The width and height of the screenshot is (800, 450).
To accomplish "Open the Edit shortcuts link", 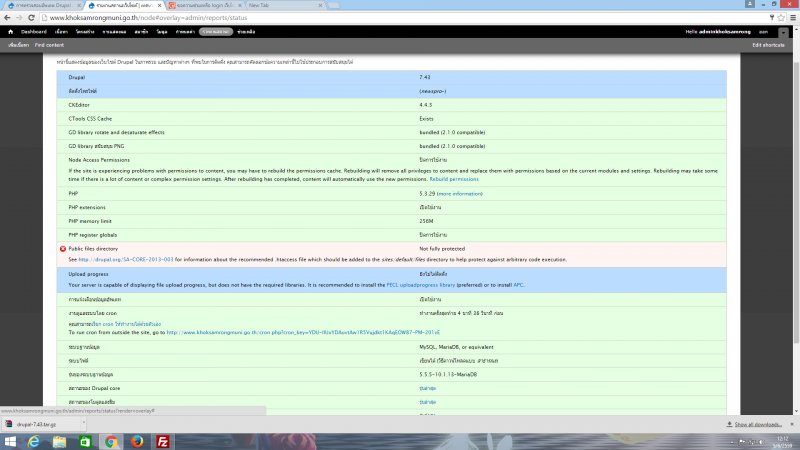I will pyautogui.click(x=768, y=45).
